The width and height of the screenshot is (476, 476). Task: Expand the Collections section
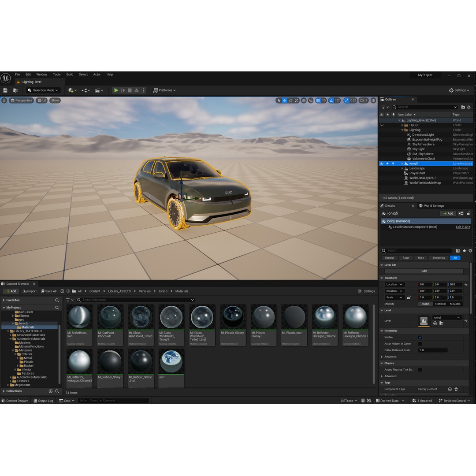pyautogui.click(x=4, y=392)
